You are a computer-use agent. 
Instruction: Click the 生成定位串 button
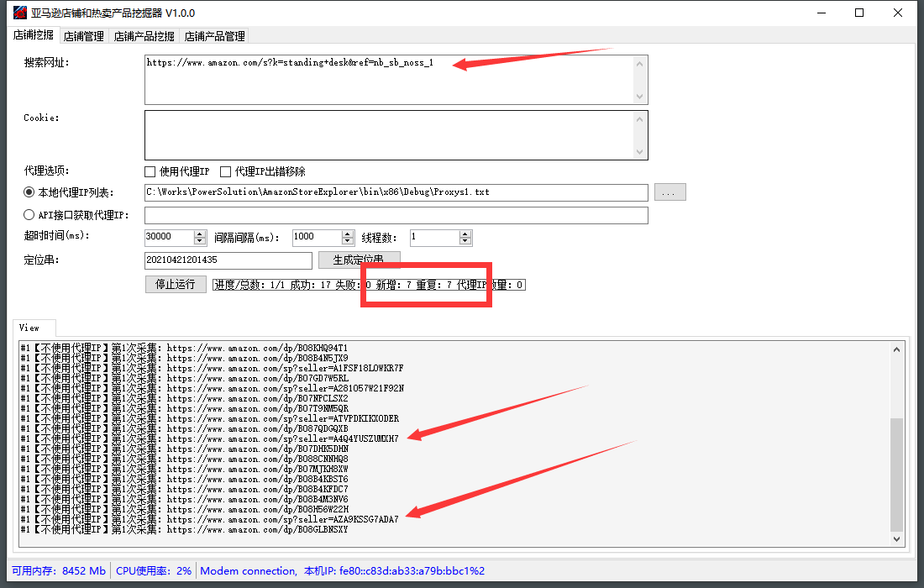click(359, 260)
